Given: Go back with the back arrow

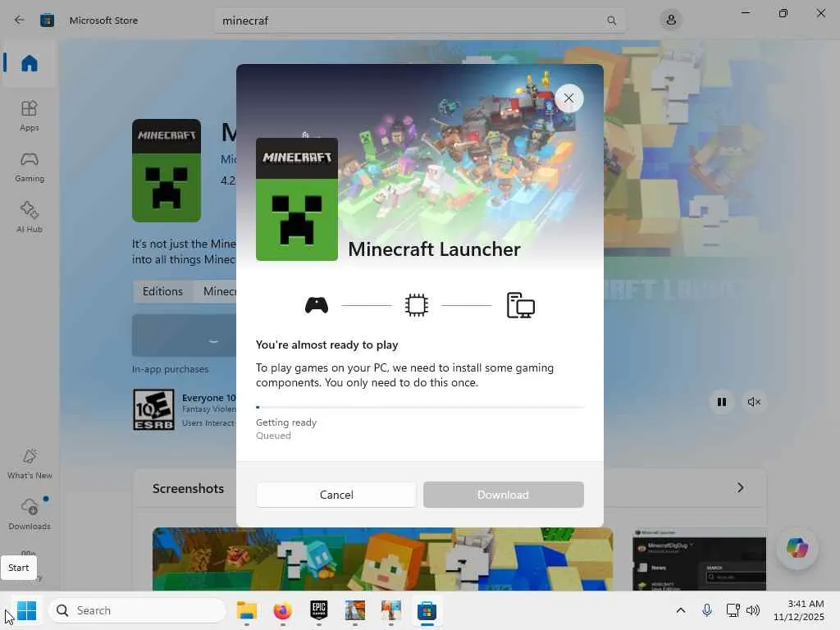Looking at the screenshot, I should click(x=20, y=21).
